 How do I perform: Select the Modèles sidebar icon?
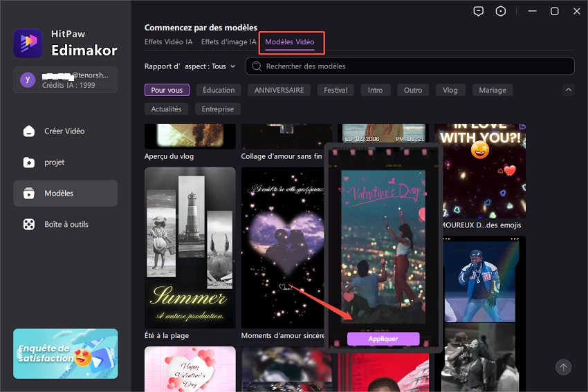(29, 194)
